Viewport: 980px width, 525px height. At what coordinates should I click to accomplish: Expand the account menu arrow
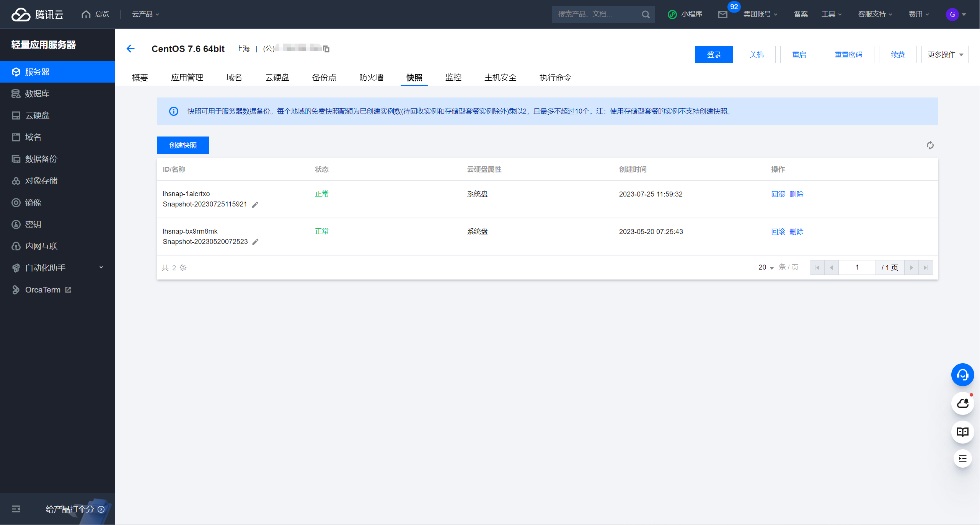[964, 15]
